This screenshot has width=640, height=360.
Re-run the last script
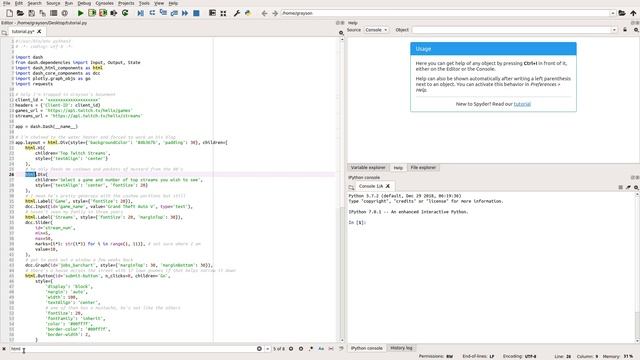point(125,13)
